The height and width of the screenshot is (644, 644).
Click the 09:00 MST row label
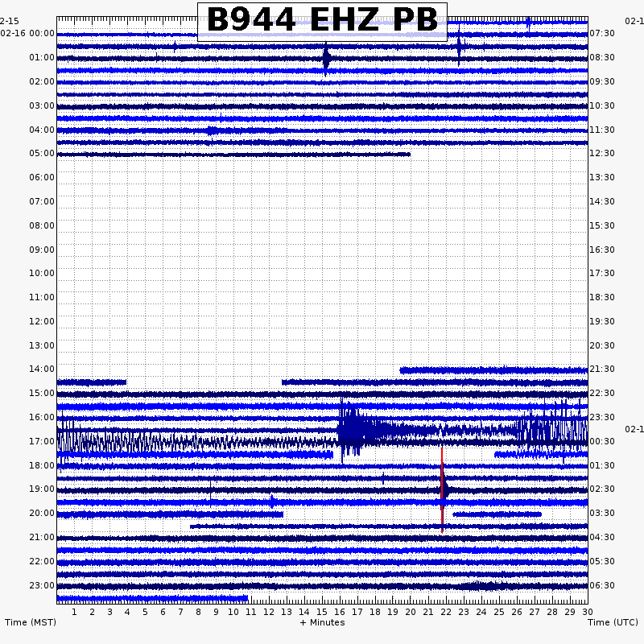point(42,250)
